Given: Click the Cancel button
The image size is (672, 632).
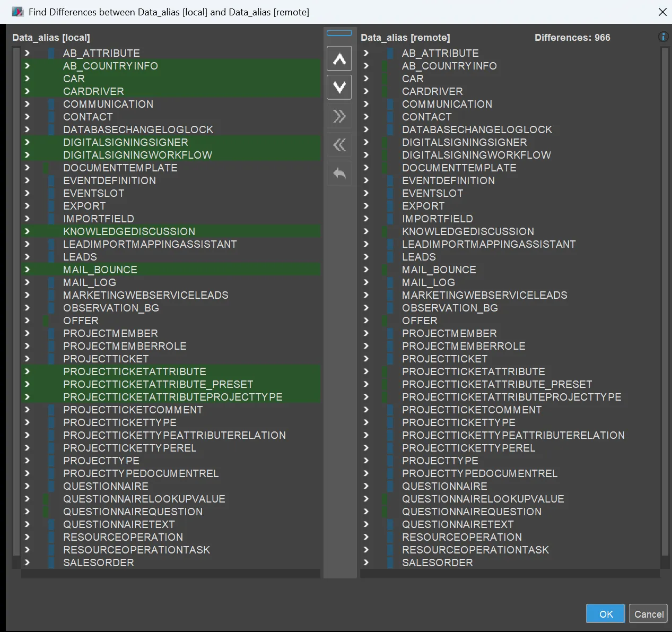Looking at the screenshot, I should pos(648,614).
